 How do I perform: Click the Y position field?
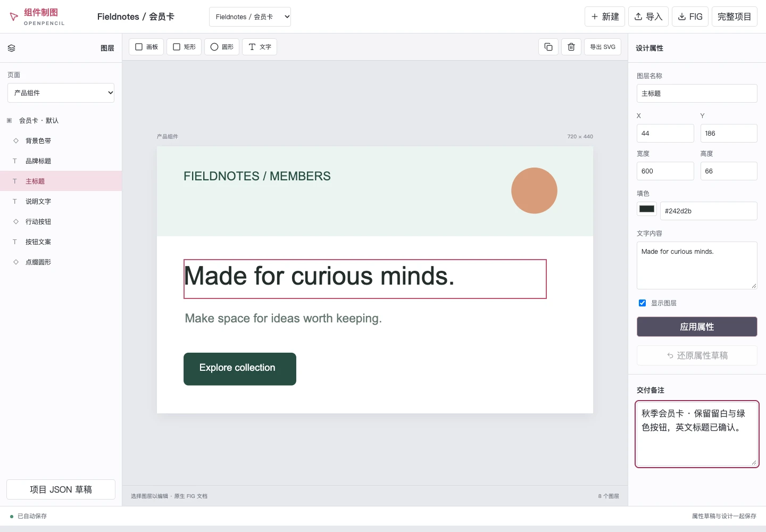coord(729,133)
